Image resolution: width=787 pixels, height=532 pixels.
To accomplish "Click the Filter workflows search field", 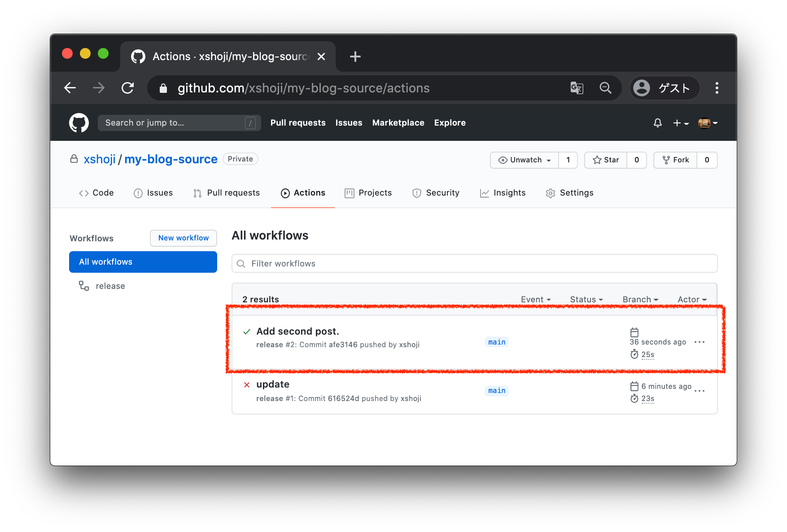I will pos(474,264).
